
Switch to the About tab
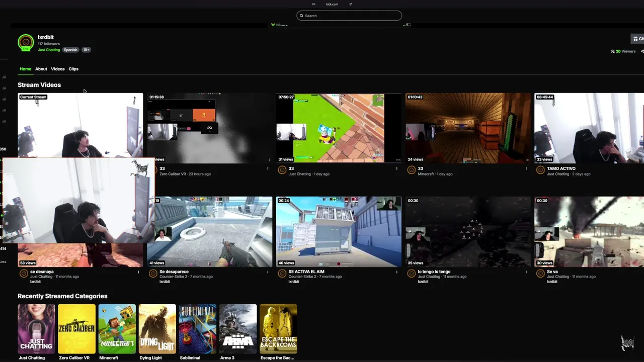pos(41,69)
